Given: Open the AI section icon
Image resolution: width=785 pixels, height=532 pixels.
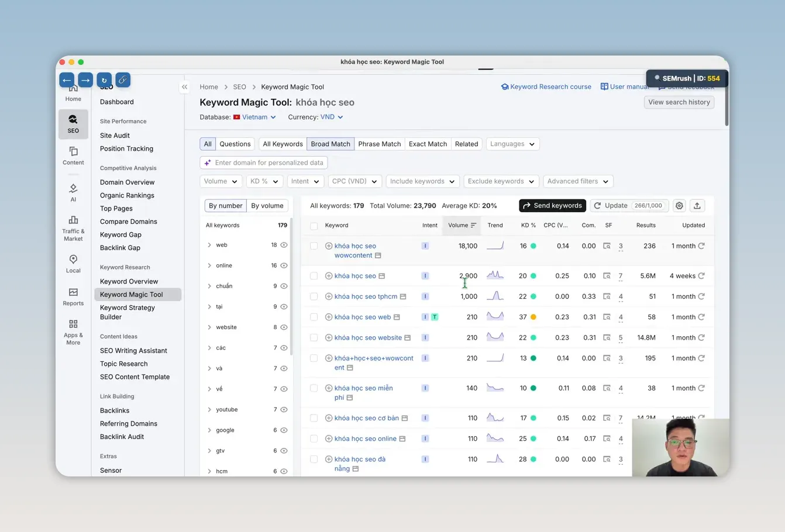Looking at the screenshot, I should click(73, 192).
